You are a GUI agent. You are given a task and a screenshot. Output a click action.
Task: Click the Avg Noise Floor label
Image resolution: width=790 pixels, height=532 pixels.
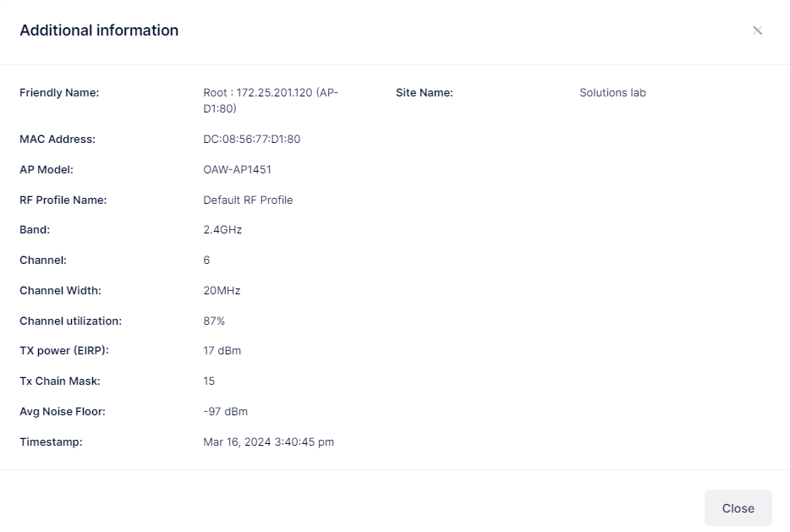[x=63, y=412]
